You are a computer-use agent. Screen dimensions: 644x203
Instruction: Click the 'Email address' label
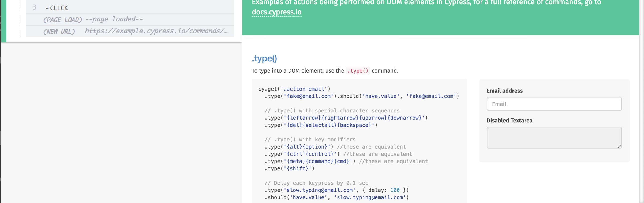click(505, 91)
